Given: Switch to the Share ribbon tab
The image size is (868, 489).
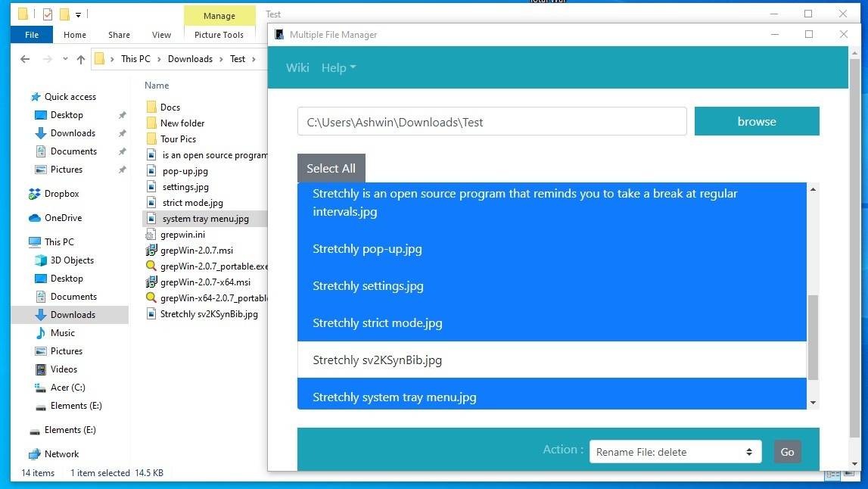Looking at the screenshot, I should click(119, 35).
